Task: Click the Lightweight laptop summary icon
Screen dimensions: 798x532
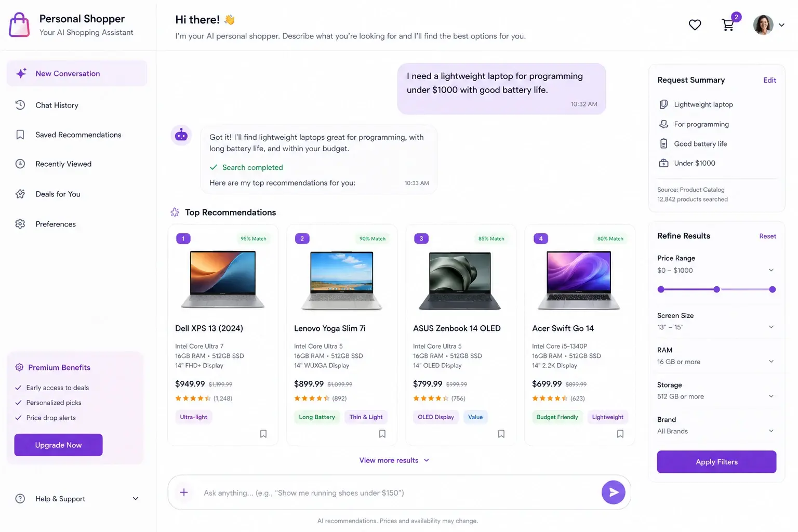Action: point(663,104)
